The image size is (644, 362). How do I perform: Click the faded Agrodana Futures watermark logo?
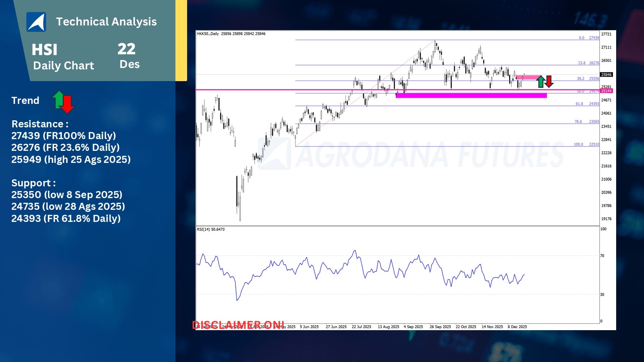[x=274, y=154]
